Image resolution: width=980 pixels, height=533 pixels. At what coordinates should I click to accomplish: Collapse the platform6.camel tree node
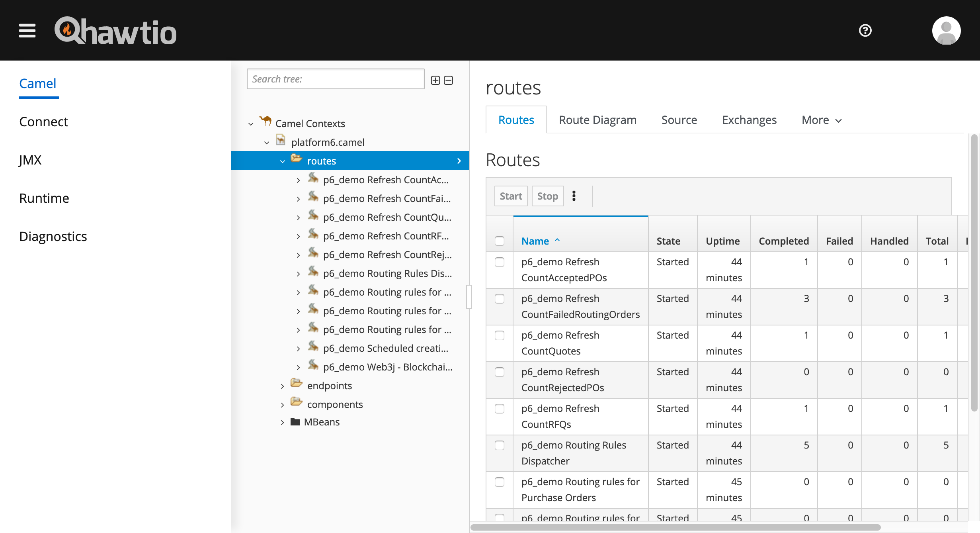click(x=267, y=143)
